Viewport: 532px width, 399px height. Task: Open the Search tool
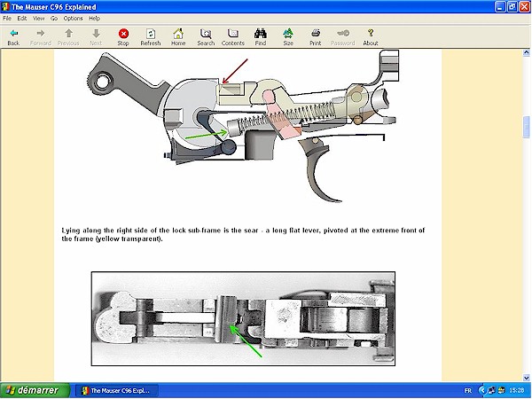pos(206,37)
